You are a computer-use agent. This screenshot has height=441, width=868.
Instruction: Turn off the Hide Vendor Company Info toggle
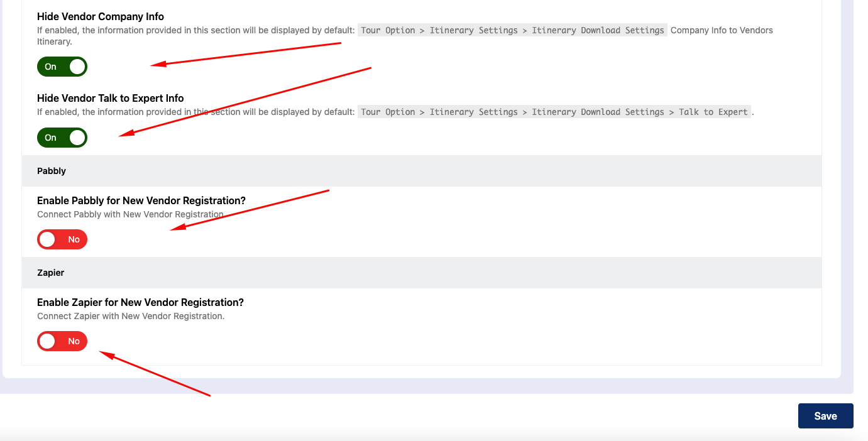pos(62,67)
